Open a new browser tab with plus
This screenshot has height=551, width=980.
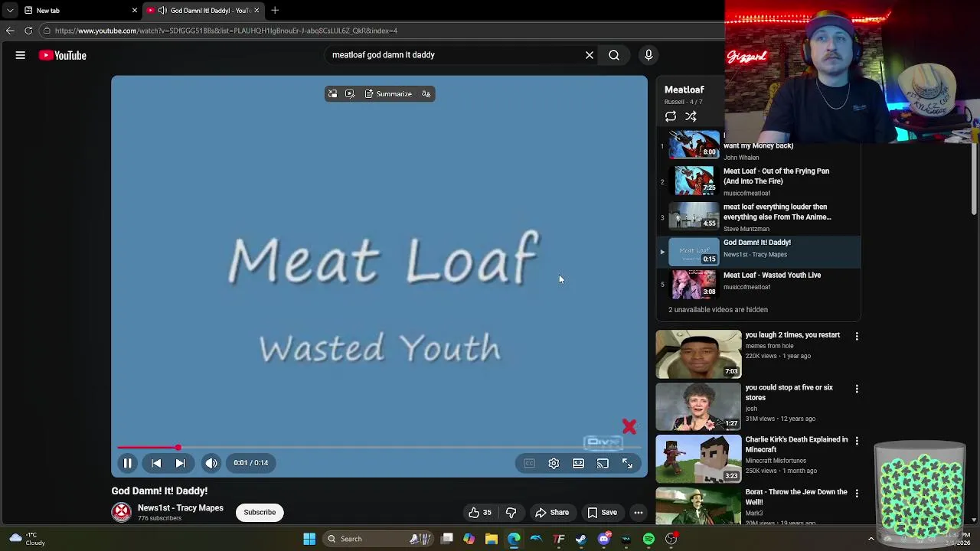275,11
